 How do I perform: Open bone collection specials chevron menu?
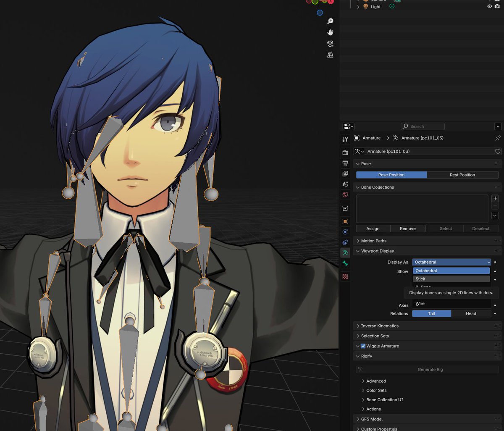point(495,215)
